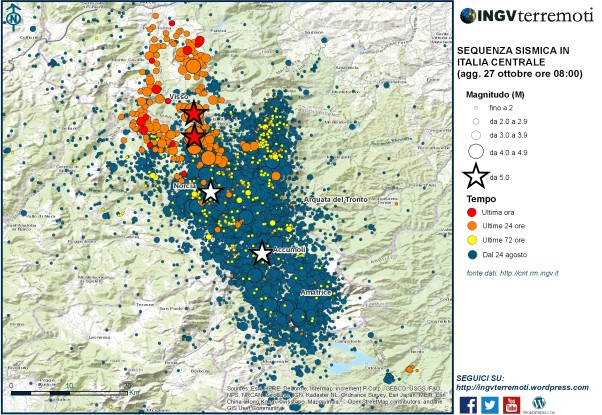Click the 'Magnitudo (M)' legend heading
This screenshot has width=602, height=415.
pyautogui.click(x=495, y=94)
